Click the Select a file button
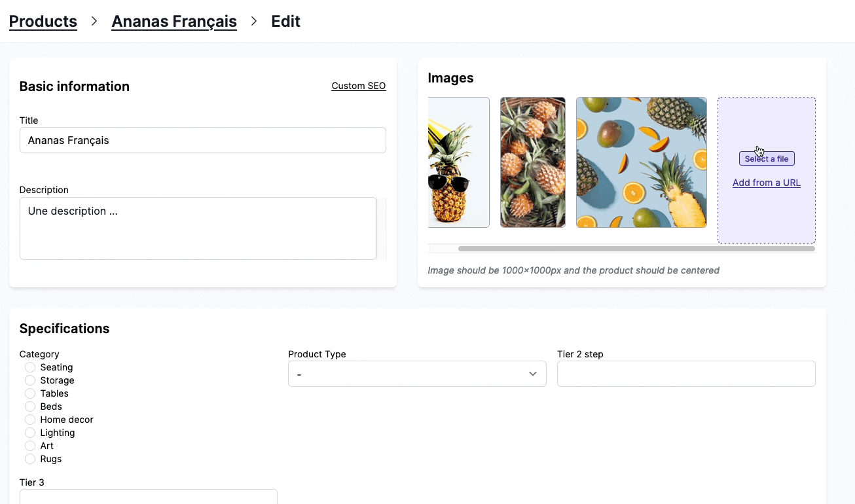 (766, 158)
